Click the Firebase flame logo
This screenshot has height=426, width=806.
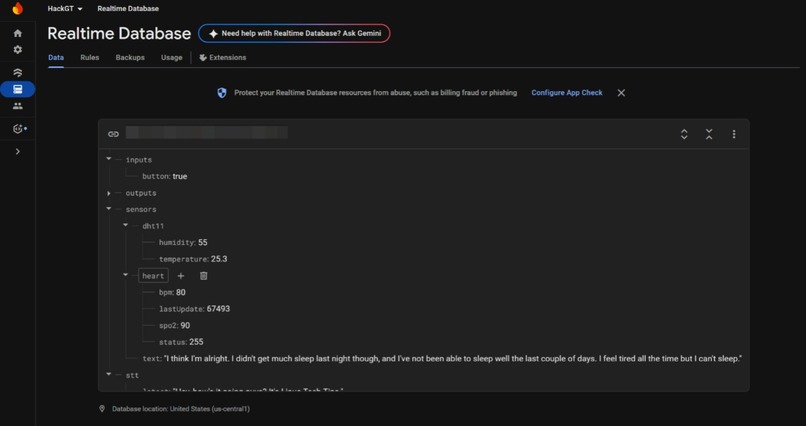[17, 8]
